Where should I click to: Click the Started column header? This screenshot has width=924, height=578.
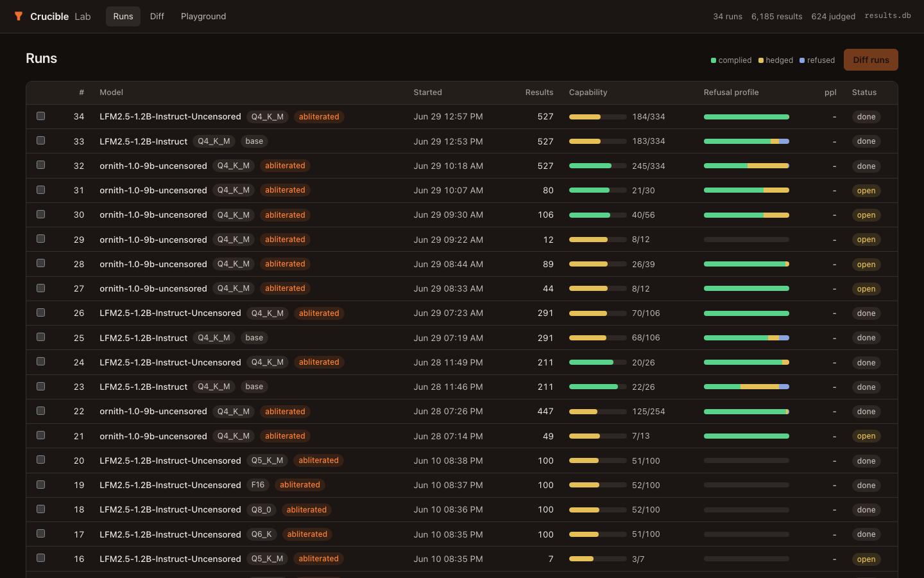pyautogui.click(x=427, y=92)
